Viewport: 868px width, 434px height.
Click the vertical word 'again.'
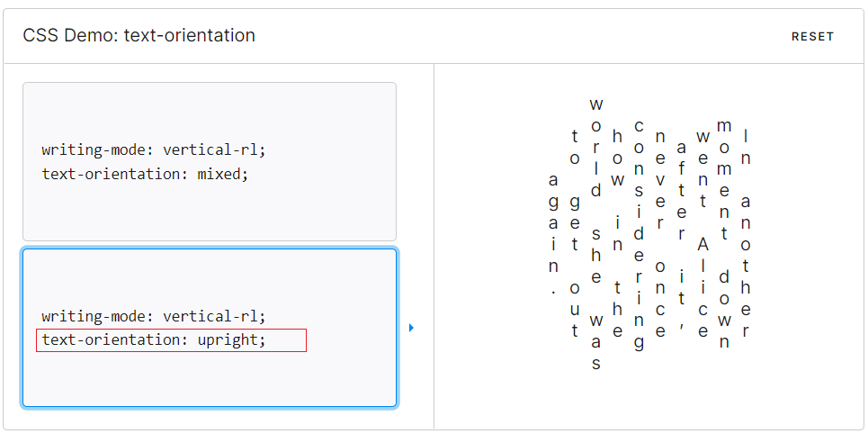pos(553,233)
